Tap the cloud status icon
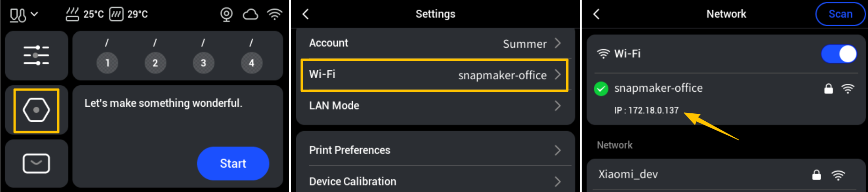868x192 pixels. [x=250, y=15]
